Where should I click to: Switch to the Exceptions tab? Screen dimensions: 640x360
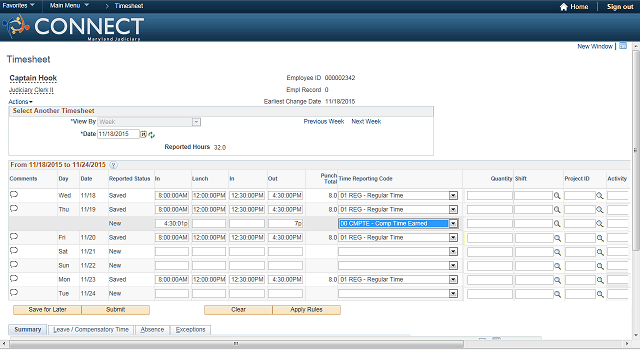click(191, 330)
